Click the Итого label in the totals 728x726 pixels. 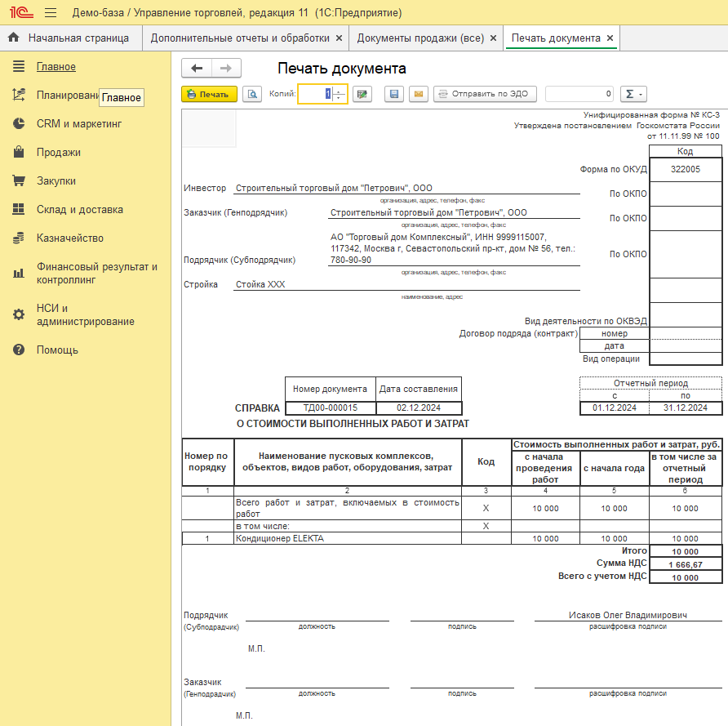[634, 551]
